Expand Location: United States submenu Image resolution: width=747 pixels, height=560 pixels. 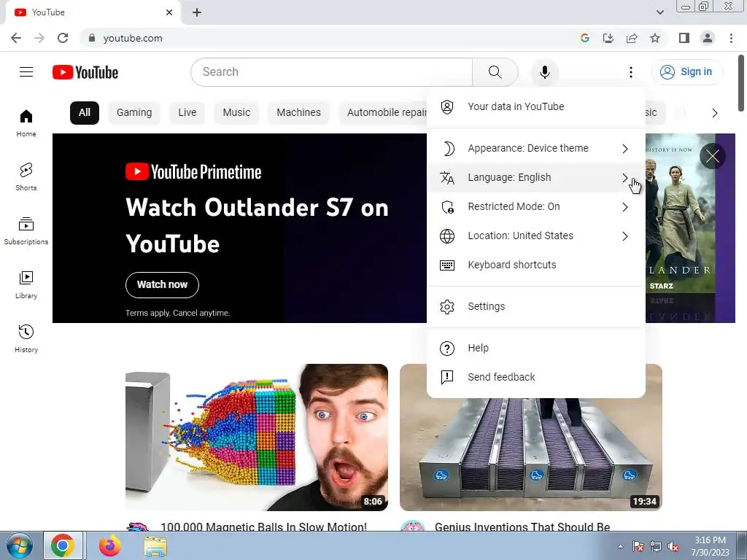[536, 236]
